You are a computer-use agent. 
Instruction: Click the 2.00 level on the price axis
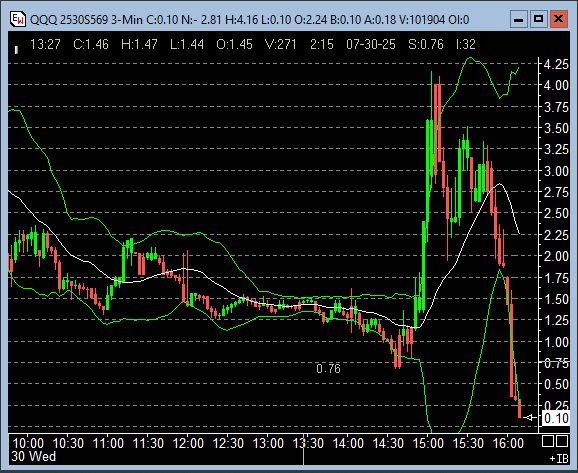[x=556, y=256]
